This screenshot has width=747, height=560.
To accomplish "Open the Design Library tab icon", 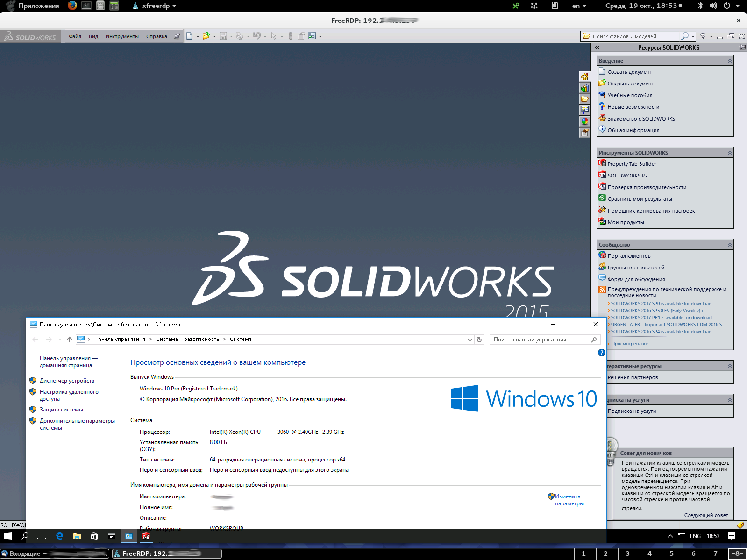I will pyautogui.click(x=584, y=88).
